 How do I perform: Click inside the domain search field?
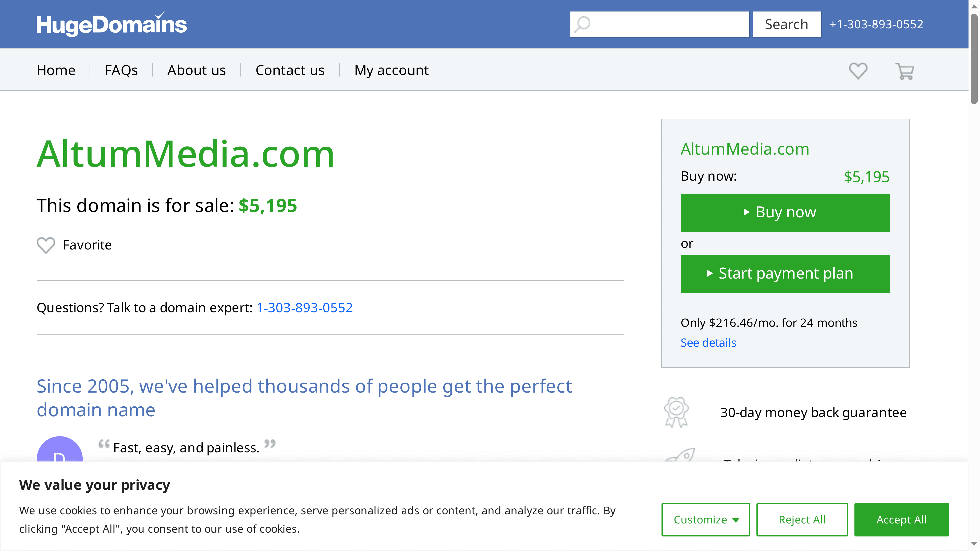[662, 23]
